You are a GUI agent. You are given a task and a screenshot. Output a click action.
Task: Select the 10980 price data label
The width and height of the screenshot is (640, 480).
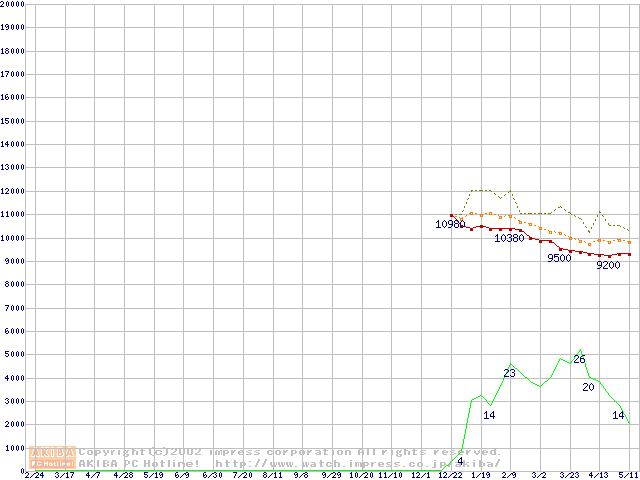click(x=450, y=225)
